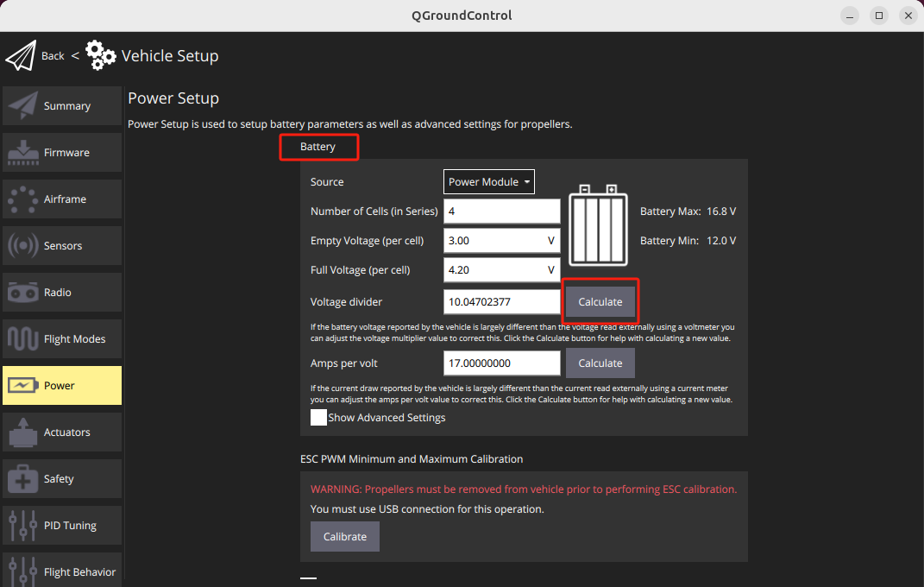Viewport: 924px width, 587px height.
Task: Click the Power Setup title
Action: click(x=173, y=98)
